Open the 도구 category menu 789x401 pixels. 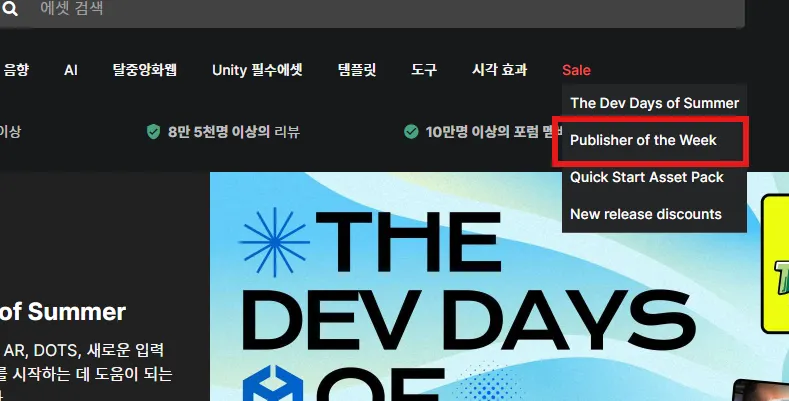(x=424, y=70)
